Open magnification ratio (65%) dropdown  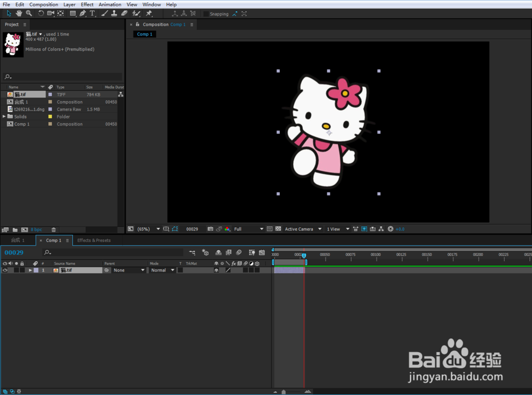[148, 229]
